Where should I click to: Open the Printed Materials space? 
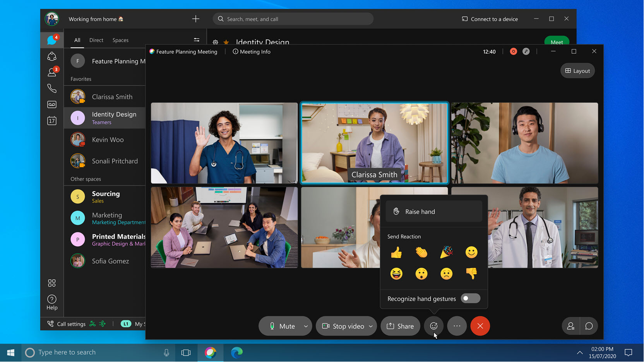coord(105,239)
